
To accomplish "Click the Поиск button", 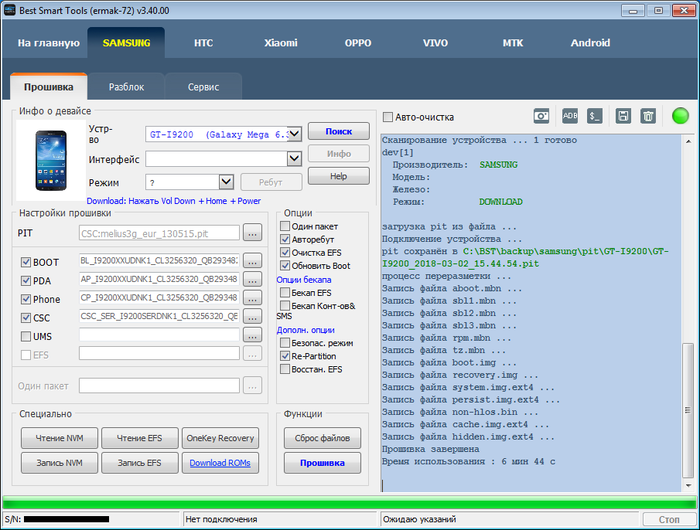I will click(x=338, y=131).
